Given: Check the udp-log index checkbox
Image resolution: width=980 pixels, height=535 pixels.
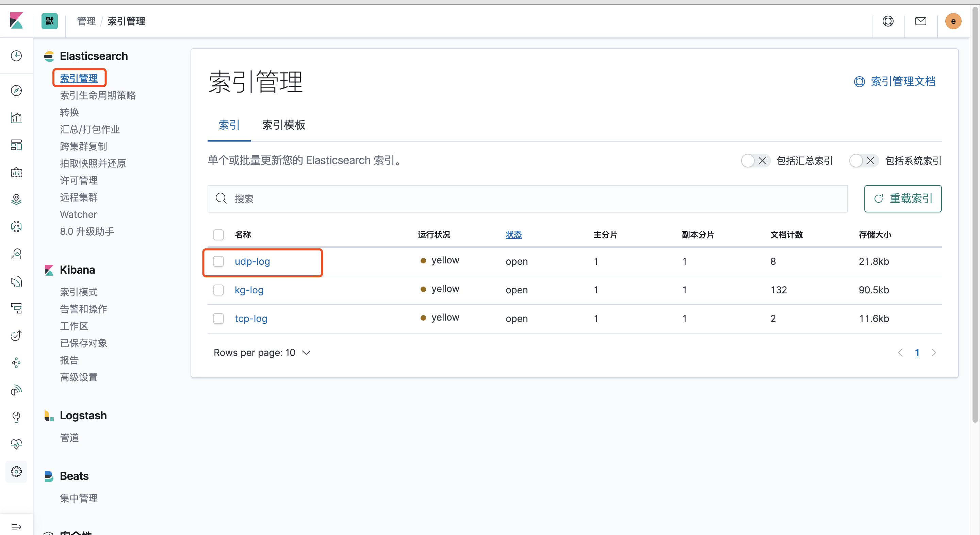Looking at the screenshot, I should pyautogui.click(x=218, y=261).
